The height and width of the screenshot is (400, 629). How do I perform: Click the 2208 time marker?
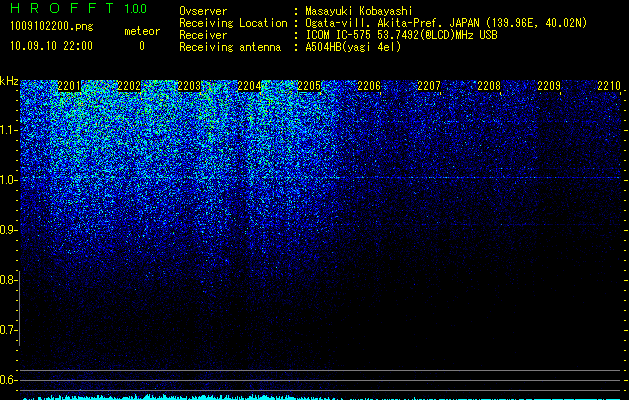tap(489, 86)
